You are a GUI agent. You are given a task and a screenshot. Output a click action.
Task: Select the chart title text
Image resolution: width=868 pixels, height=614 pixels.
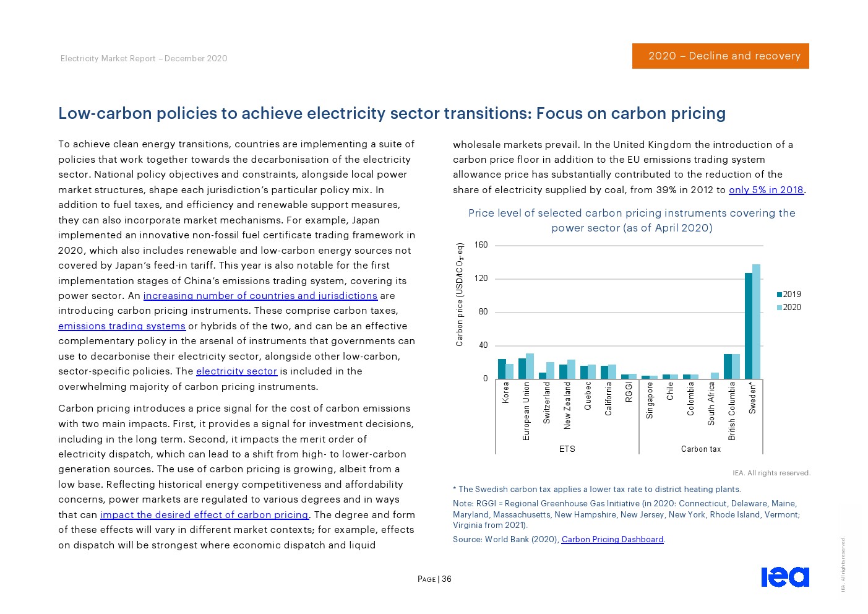632,220
